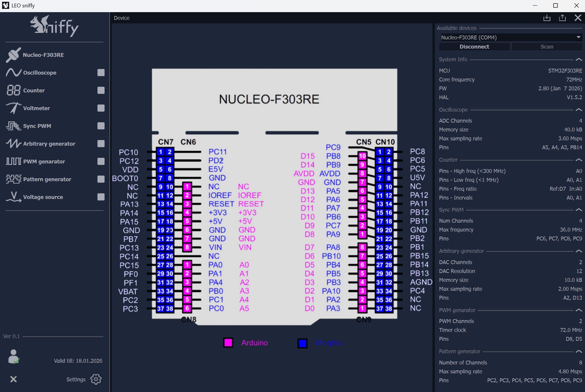The width and height of the screenshot is (585, 392).
Task: Click the upload/export icon in Device header
Action: [x=562, y=18]
